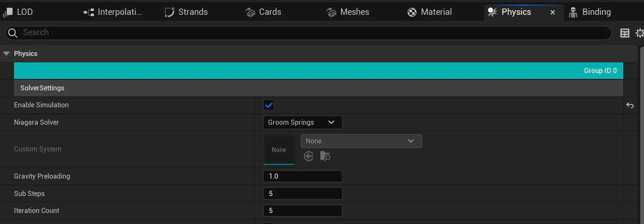This screenshot has width=644, height=224.
Task: Click the Strands tab icon
Action: (x=169, y=12)
